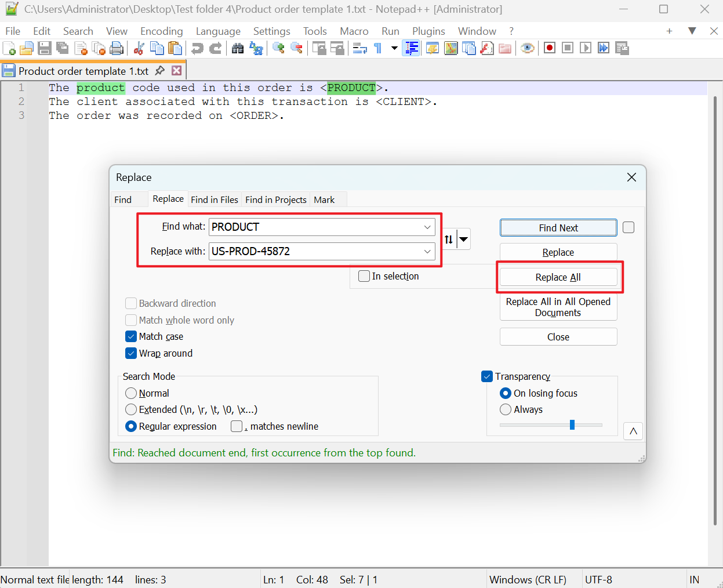
Task: Click the eye Monitoring icon in the toolbar
Action: point(527,48)
